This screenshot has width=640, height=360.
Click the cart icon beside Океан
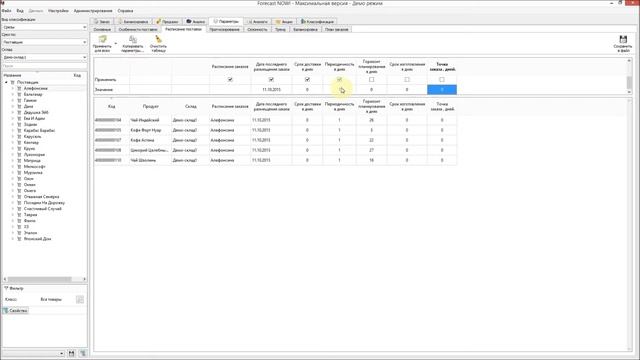(x=19, y=184)
